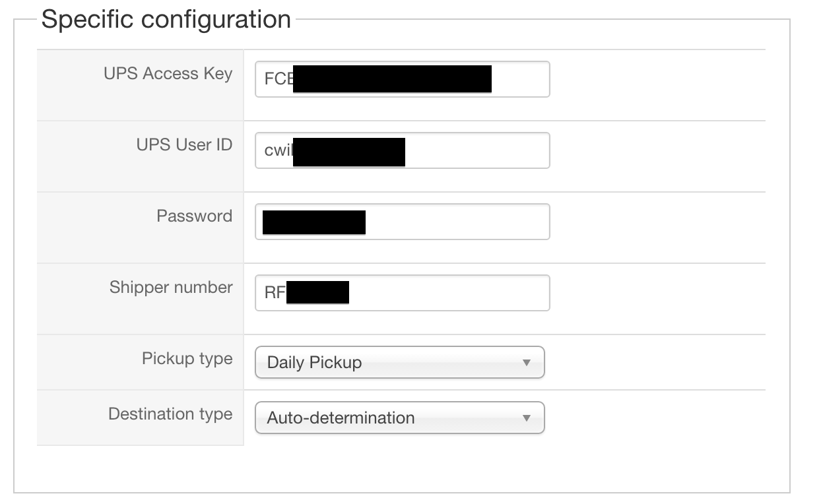The image size is (821, 504).
Task: Click the "Specific configuration" section heading
Action: [166, 19]
